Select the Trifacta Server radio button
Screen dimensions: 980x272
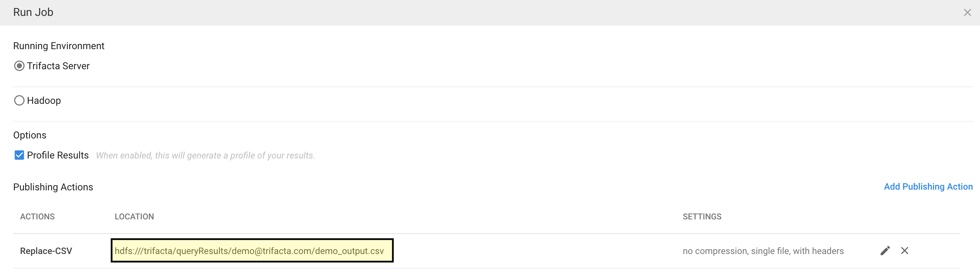tap(19, 66)
